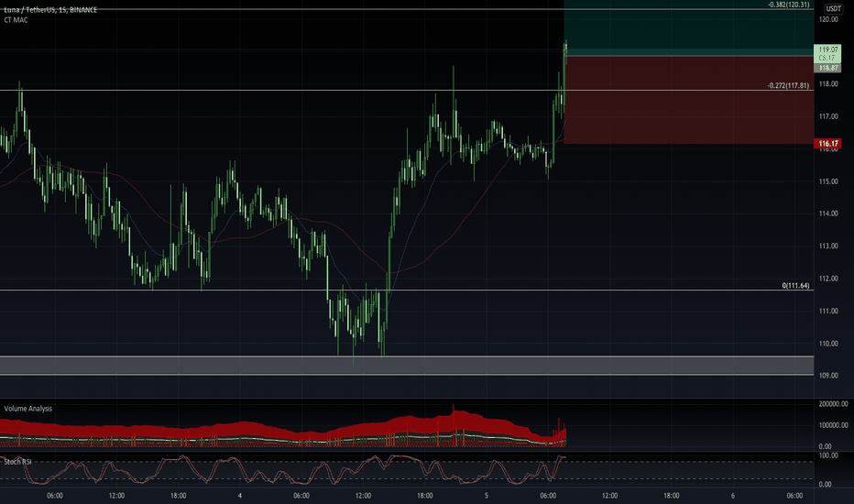Select the red 116.17 stop price tag
The image size is (854, 504).
coord(827,144)
